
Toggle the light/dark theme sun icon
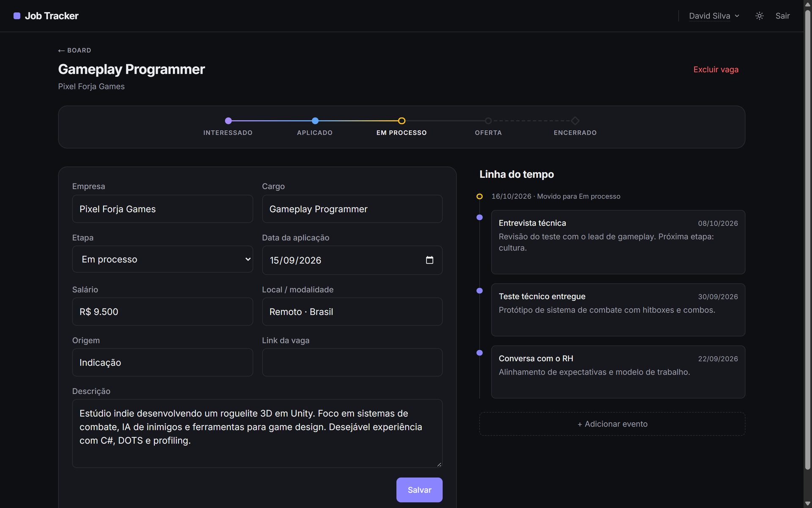759,16
